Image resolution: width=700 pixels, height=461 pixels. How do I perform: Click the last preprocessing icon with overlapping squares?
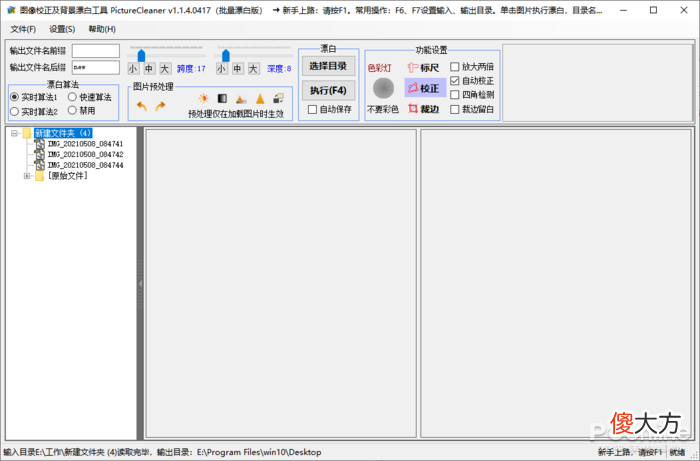point(279,99)
